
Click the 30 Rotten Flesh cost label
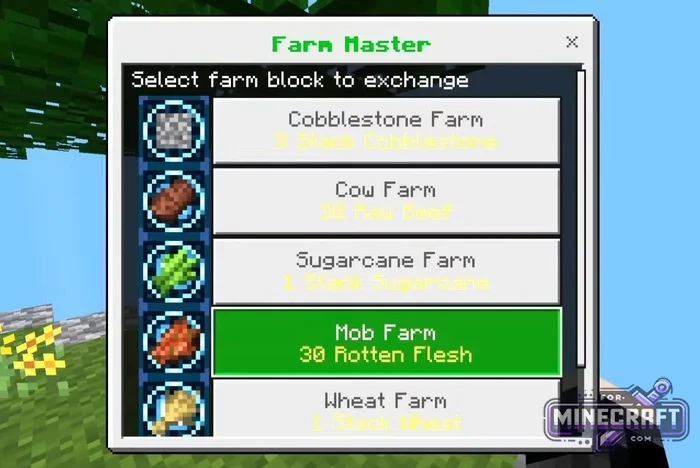[386, 355]
